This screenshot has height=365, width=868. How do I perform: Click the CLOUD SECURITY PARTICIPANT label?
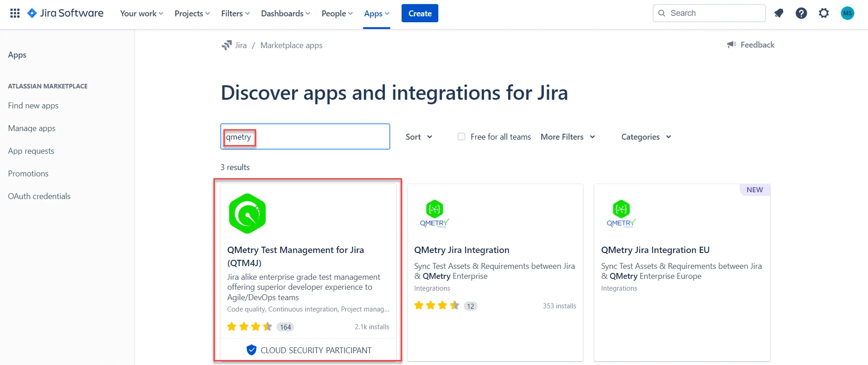pos(316,350)
